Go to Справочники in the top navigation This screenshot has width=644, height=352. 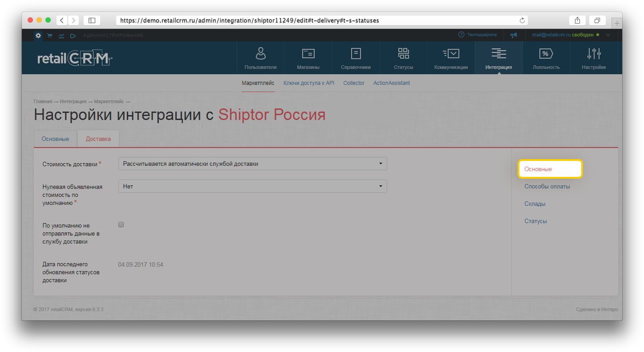click(356, 58)
